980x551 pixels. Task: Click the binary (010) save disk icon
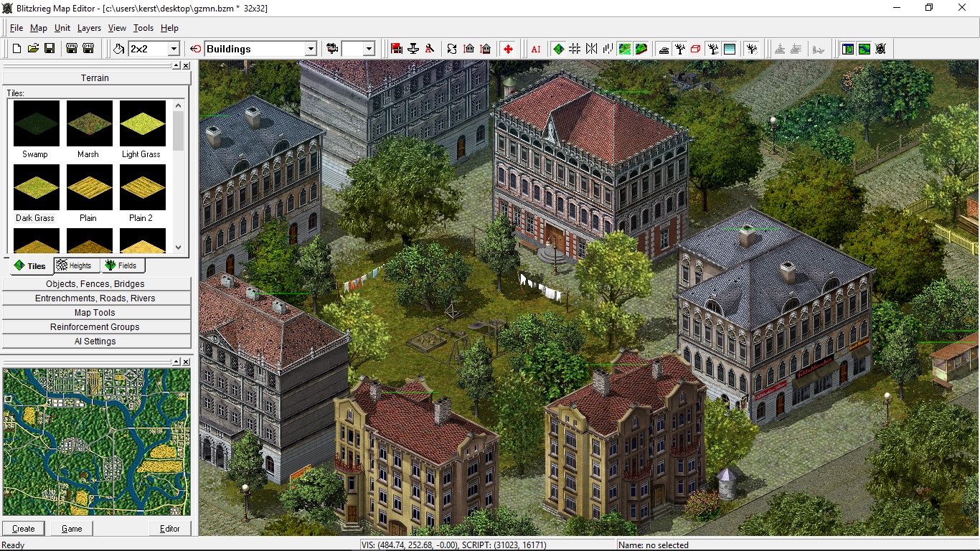[88, 49]
